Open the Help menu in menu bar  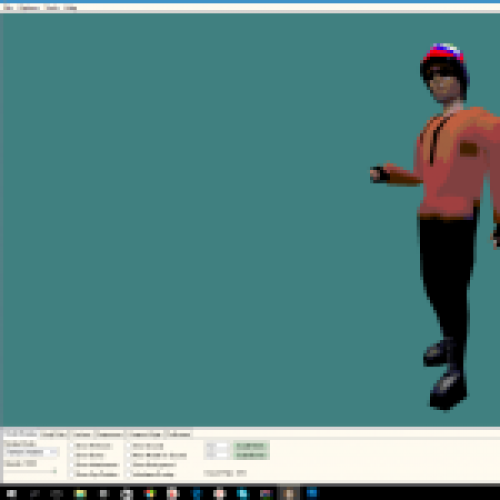[x=70, y=7]
